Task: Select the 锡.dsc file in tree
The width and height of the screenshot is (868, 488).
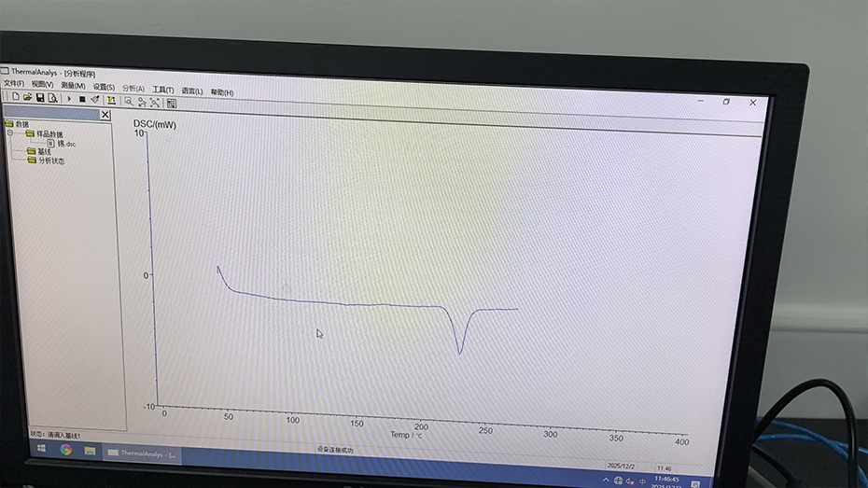Action: 66,144
